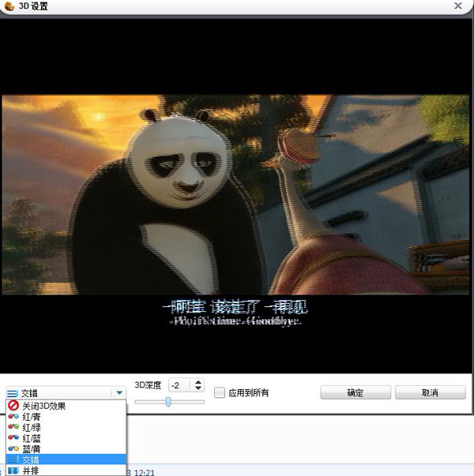
Task: Click the panda video preview image
Action: [235, 195]
